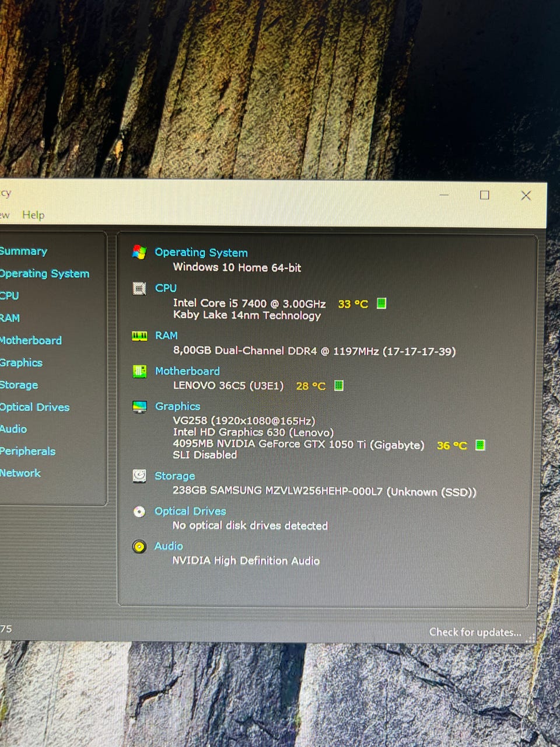Screen dimensions: 560x747
Task: Click the 36 °C GPU temperature value
Action: pos(452,446)
